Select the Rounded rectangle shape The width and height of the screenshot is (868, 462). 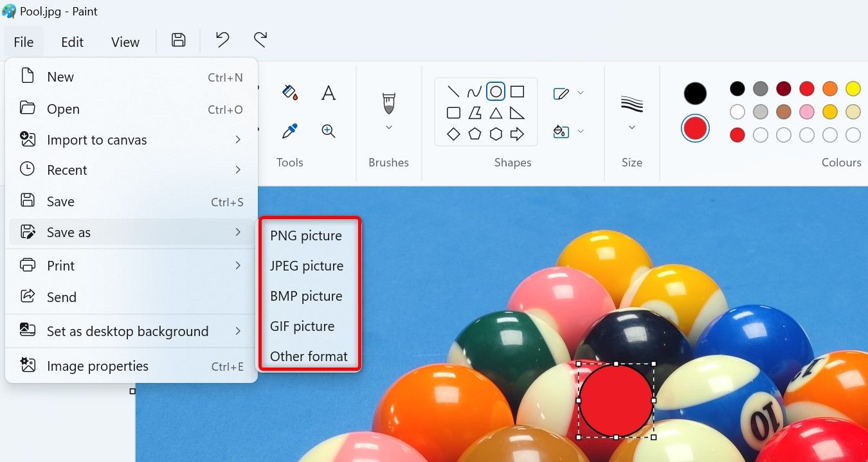tap(453, 113)
